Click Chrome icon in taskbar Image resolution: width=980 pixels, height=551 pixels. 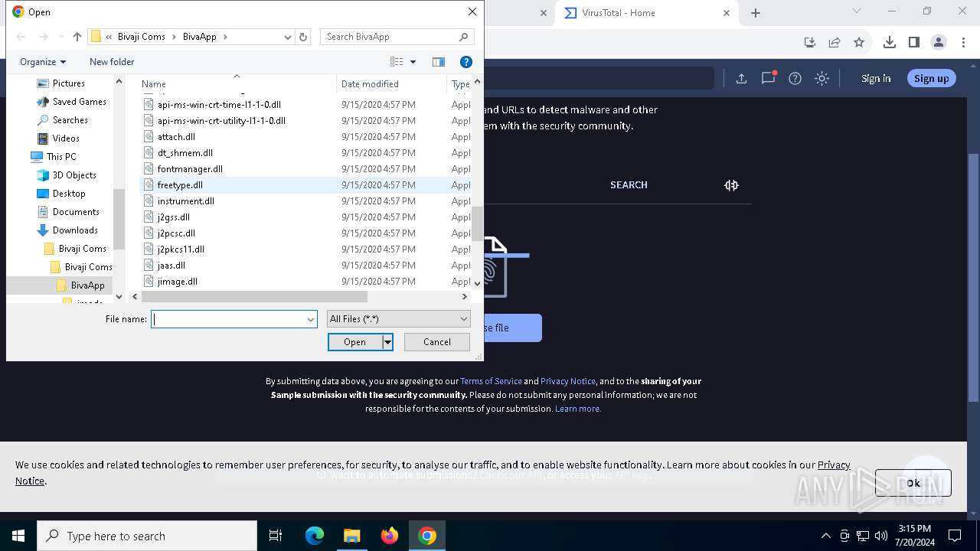[x=427, y=536]
